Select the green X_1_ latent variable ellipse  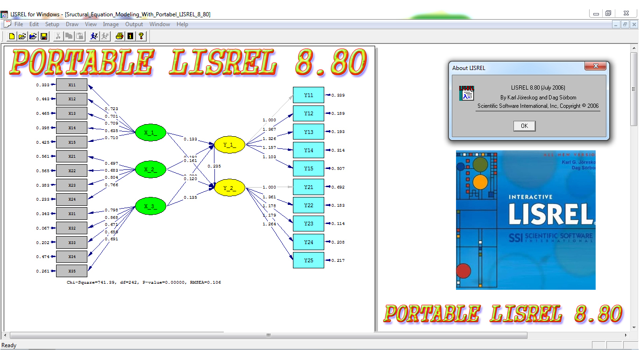coord(150,133)
